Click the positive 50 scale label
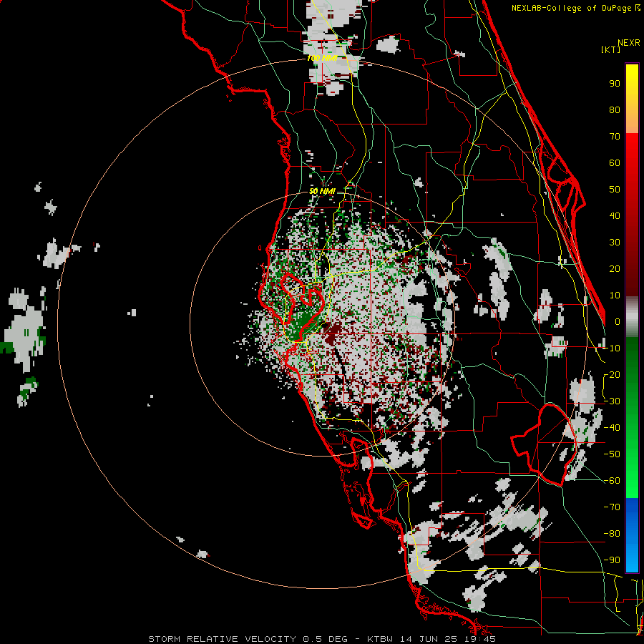 [x=615, y=190]
